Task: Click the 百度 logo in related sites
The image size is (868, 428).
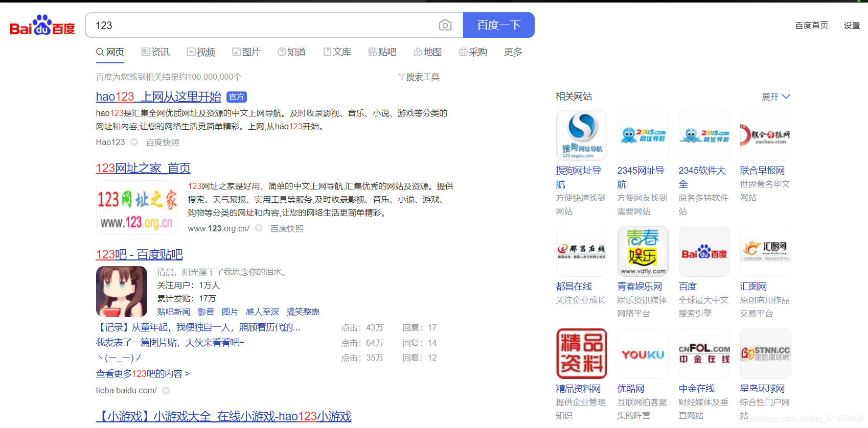Action: (704, 251)
